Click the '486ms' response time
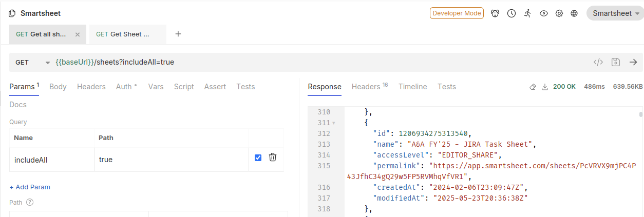 (x=594, y=87)
